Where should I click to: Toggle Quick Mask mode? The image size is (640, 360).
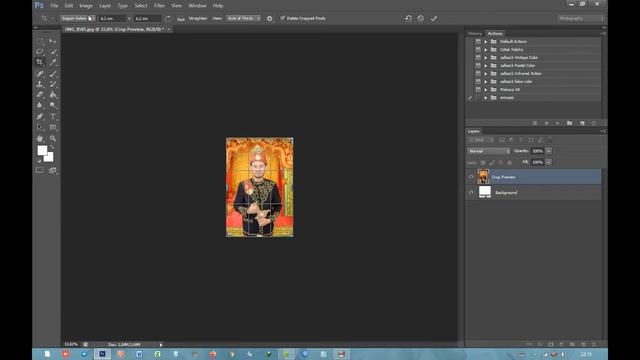pyautogui.click(x=40, y=170)
